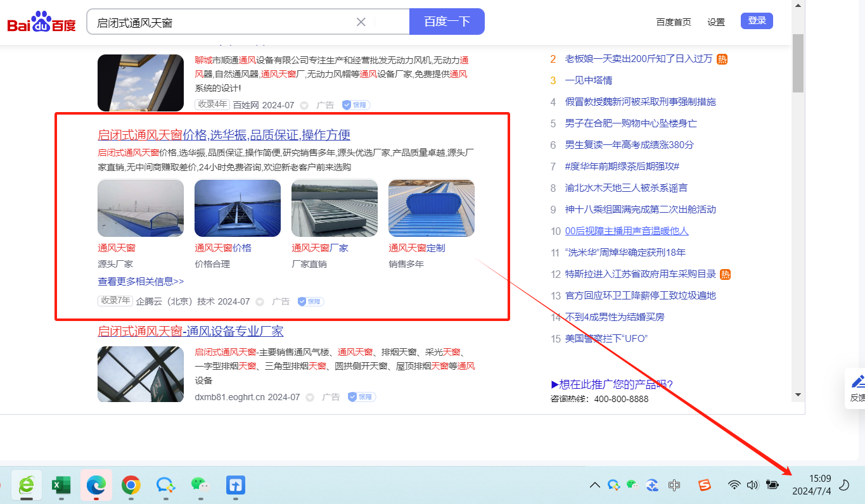Click the 保障 badge on the 企腾云 result
Screen dimensions: 865x504
point(311,301)
